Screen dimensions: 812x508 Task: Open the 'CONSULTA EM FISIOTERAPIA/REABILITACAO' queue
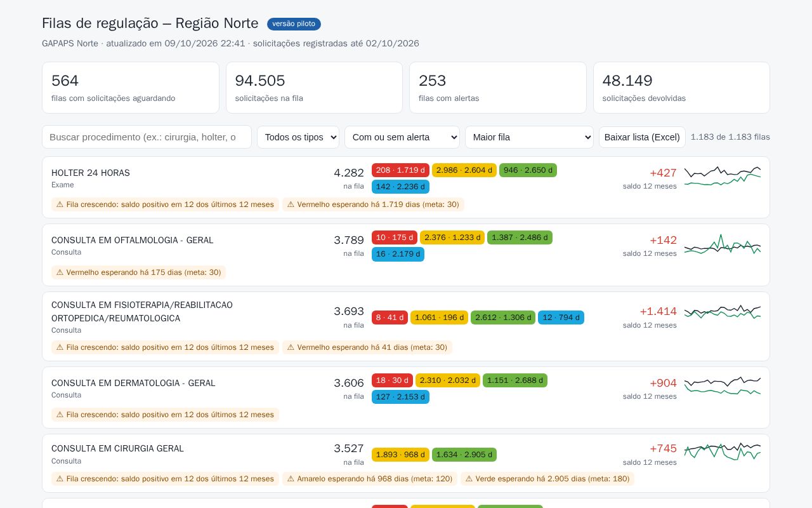[406, 326]
